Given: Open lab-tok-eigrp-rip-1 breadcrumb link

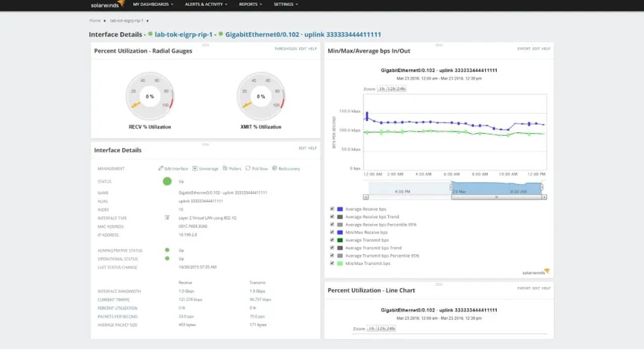Looking at the screenshot, I should [x=127, y=21].
